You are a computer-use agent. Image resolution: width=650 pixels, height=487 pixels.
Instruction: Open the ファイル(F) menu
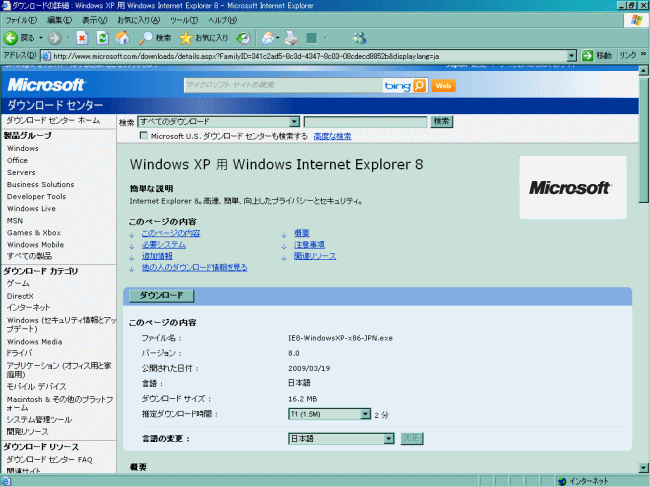(x=21, y=20)
